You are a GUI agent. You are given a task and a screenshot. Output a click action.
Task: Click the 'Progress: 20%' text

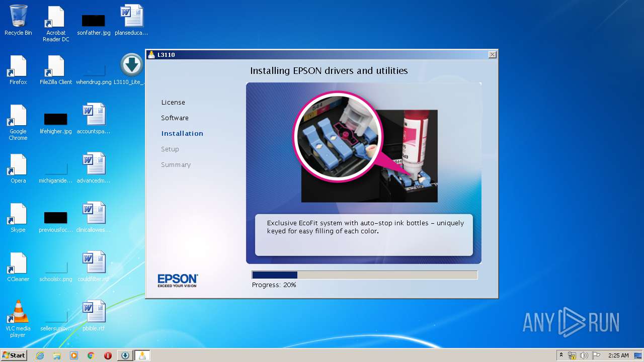click(x=274, y=285)
